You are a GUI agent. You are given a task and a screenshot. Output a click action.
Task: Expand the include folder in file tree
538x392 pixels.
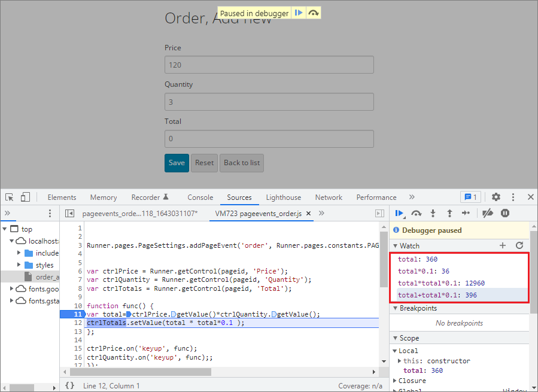point(18,253)
